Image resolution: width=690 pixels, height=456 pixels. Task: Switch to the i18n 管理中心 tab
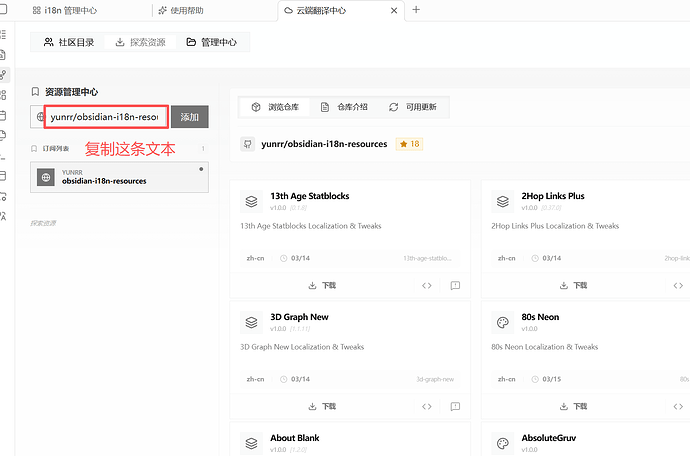65,10
